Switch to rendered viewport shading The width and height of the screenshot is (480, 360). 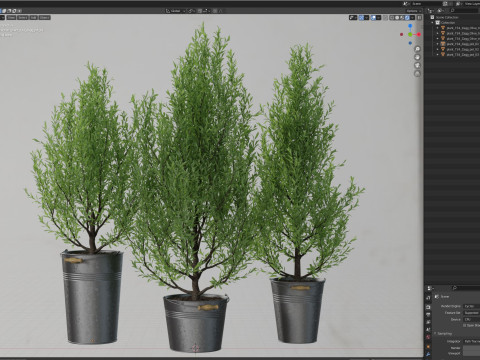click(407, 17)
